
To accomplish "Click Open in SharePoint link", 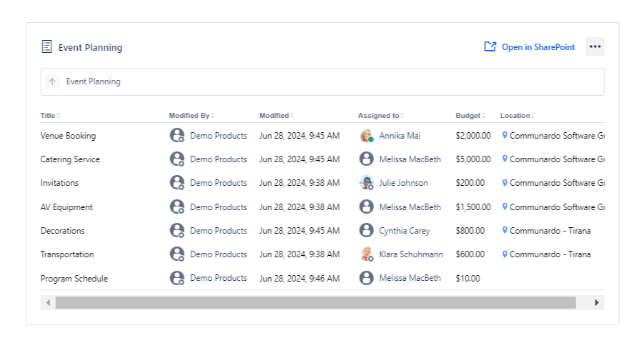I will click(530, 47).
